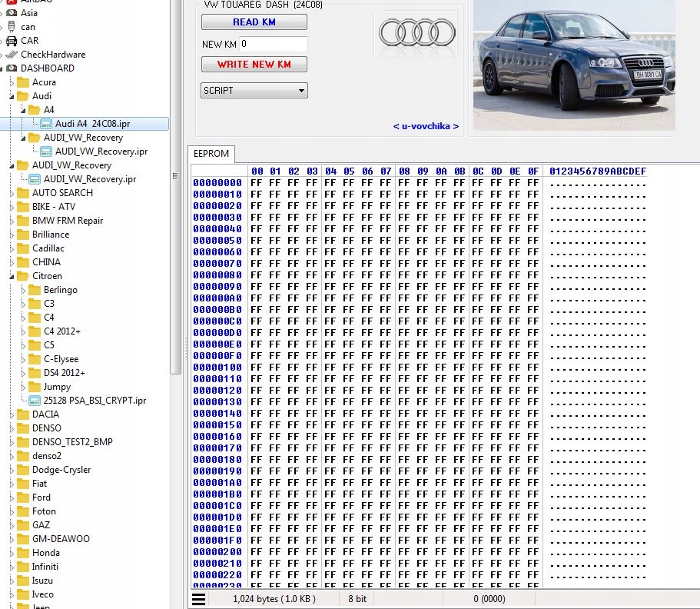Expand the Berlingo folder
This screenshot has height=609, width=700.
[x=22, y=290]
